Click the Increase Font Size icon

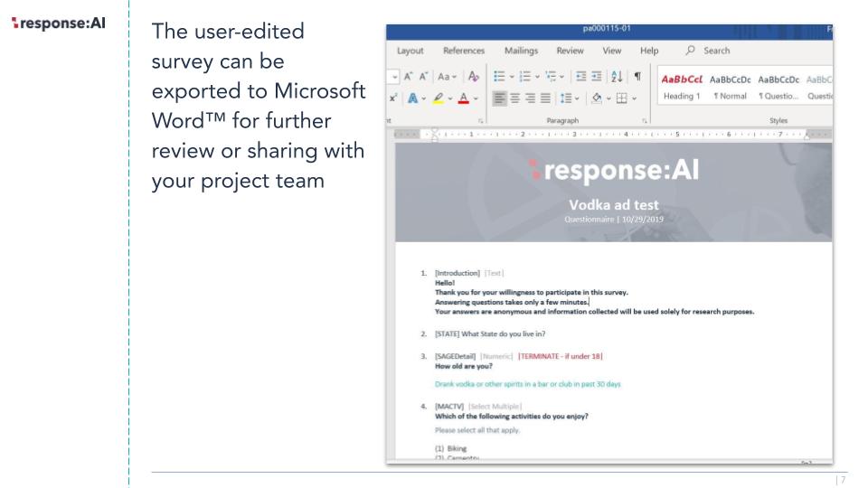click(x=408, y=76)
